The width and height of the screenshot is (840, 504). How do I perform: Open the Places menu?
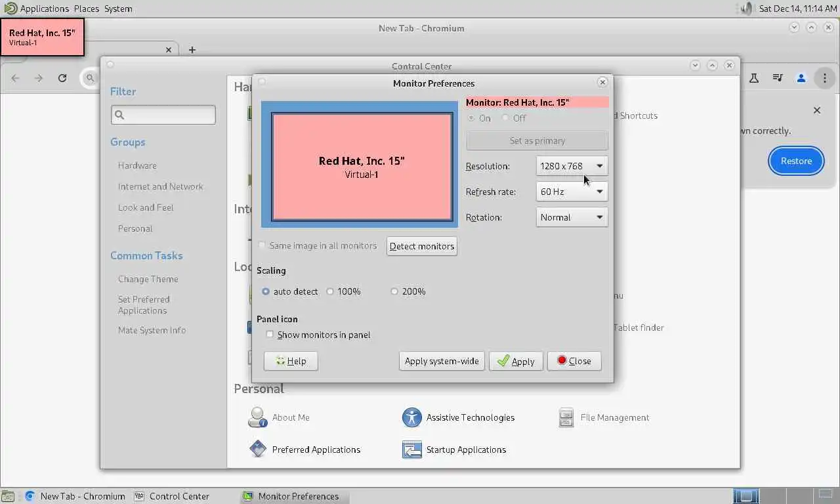(x=87, y=9)
